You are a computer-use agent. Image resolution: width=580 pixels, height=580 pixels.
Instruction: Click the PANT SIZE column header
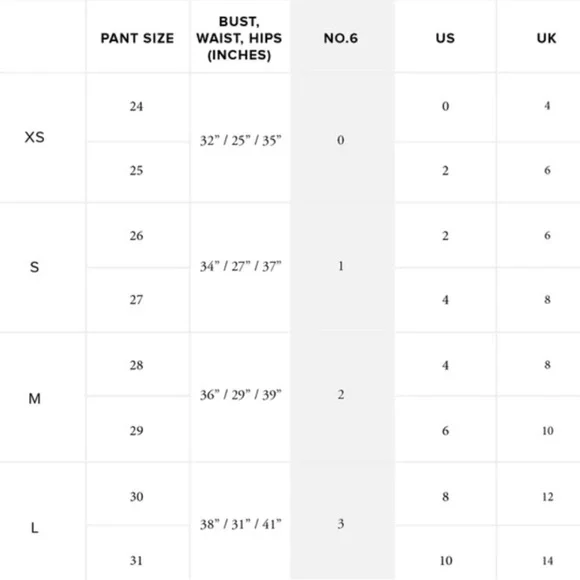pos(137,38)
